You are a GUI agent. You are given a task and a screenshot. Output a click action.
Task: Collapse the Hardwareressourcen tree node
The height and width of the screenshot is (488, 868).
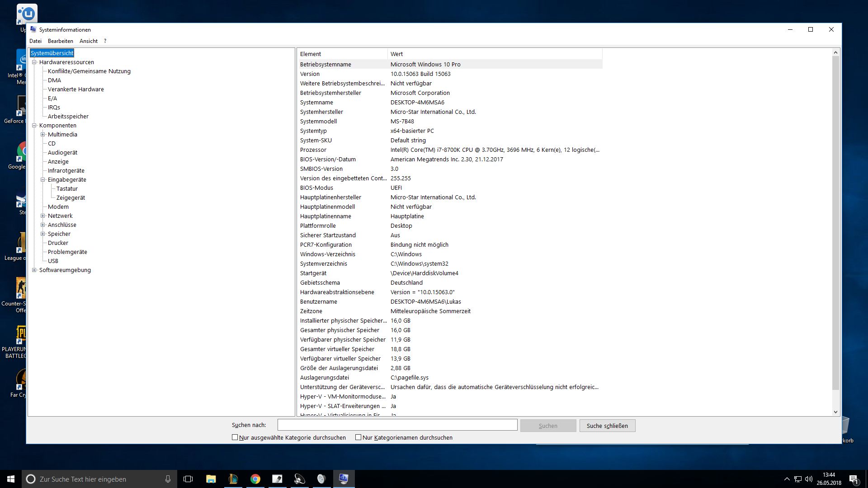[34, 62]
